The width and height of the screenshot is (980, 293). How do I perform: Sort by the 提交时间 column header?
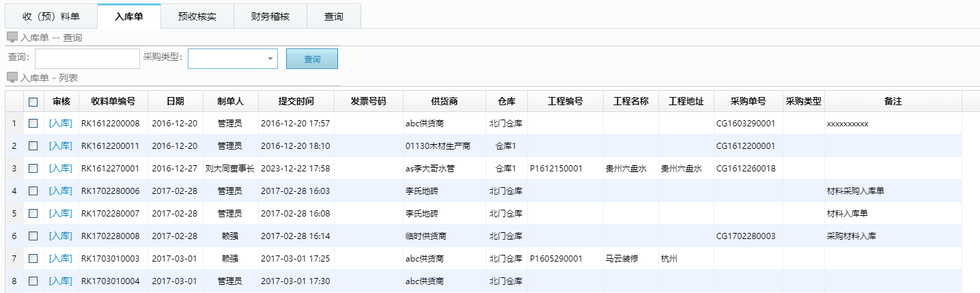(x=296, y=101)
